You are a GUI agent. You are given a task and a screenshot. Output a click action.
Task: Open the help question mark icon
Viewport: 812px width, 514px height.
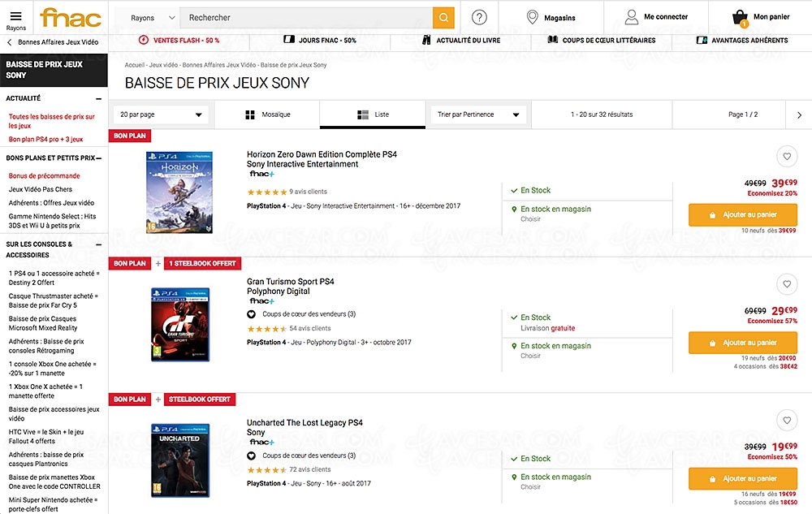point(479,18)
